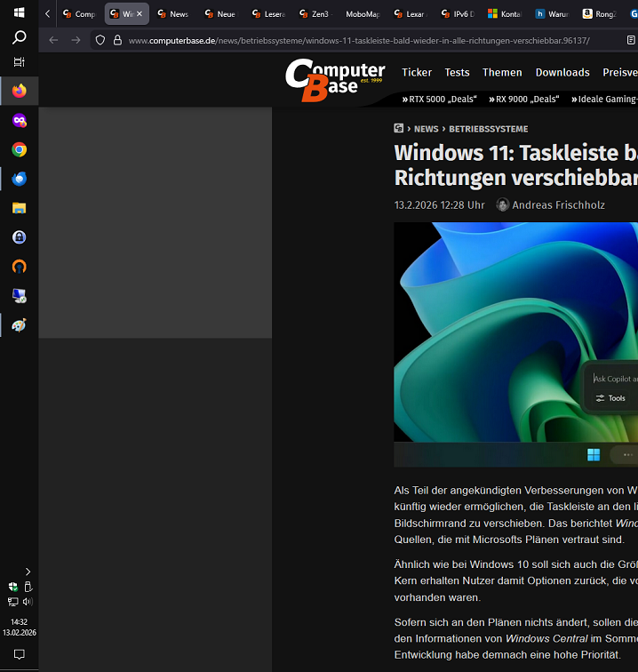Open the RX 9000 "Deals" link

tap(524, 100)
